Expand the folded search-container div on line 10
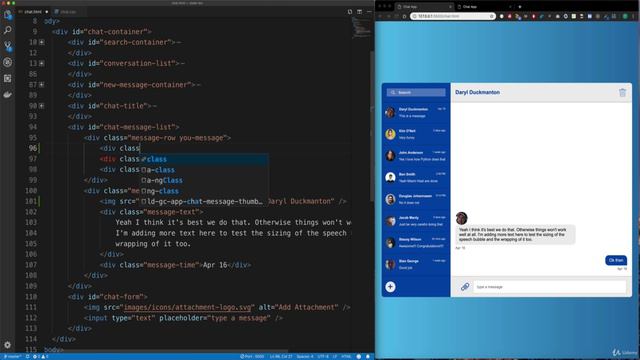640x360 pixels. pyautogui.click(x=42, y=42)
